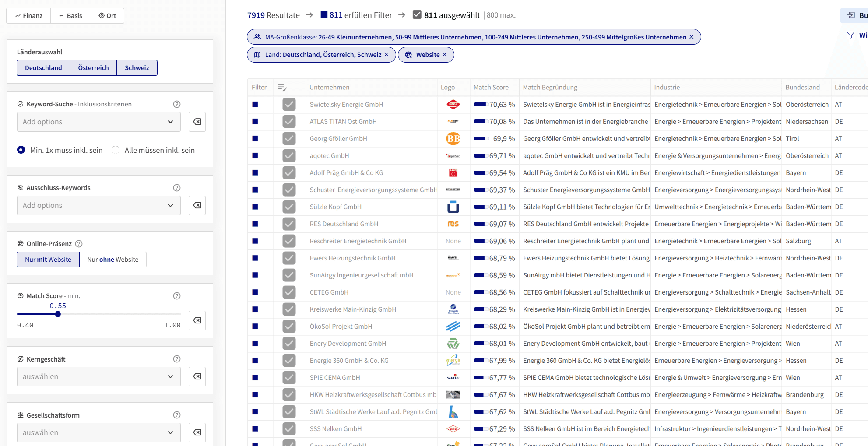Click the import icon button at top right
This screenshot has width=868, height=446.
[851, 15]
